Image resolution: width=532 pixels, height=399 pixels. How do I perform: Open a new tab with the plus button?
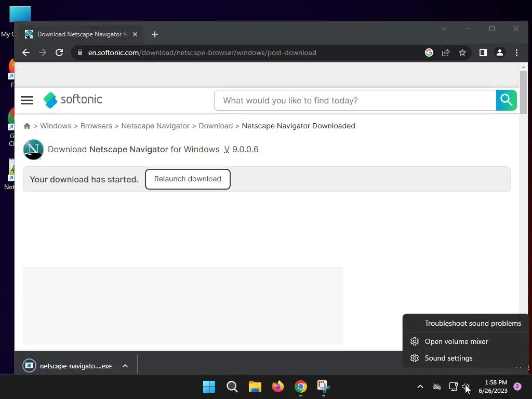pos(155,34)
